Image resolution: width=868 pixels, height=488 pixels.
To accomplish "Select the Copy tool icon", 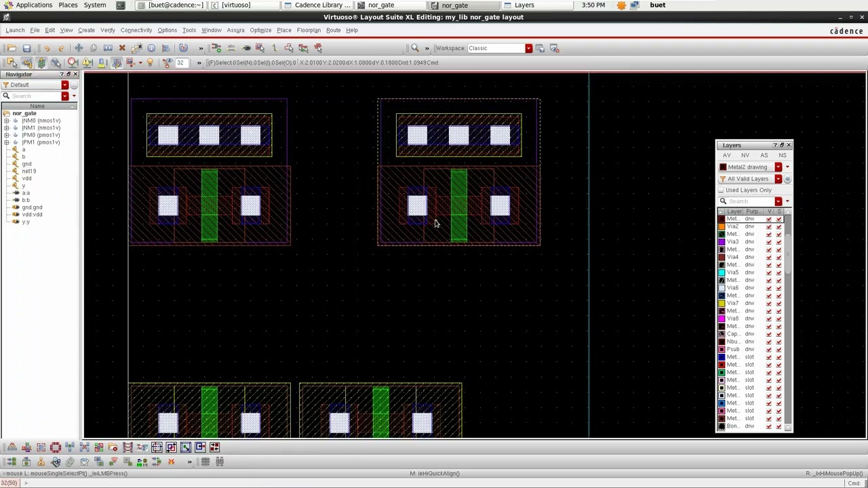I will [94, 48].
